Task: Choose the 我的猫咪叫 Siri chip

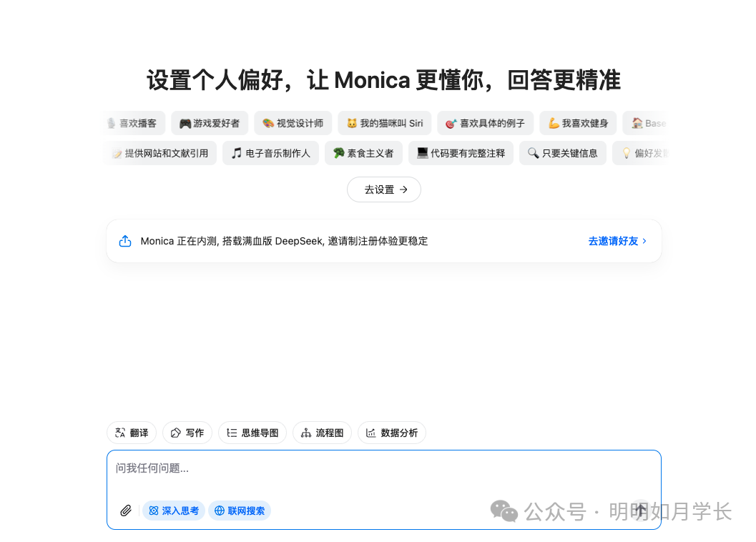Action: [x=385, y=123]
